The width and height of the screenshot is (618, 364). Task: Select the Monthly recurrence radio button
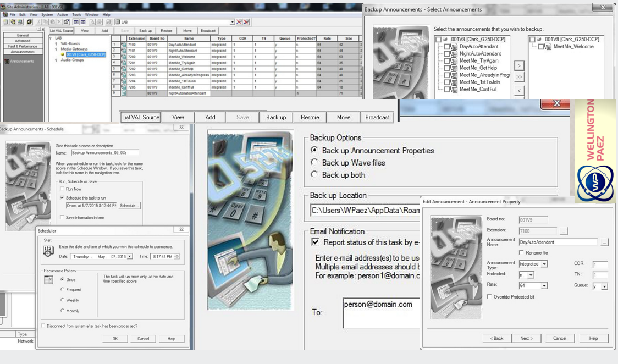tap(62, 311)
